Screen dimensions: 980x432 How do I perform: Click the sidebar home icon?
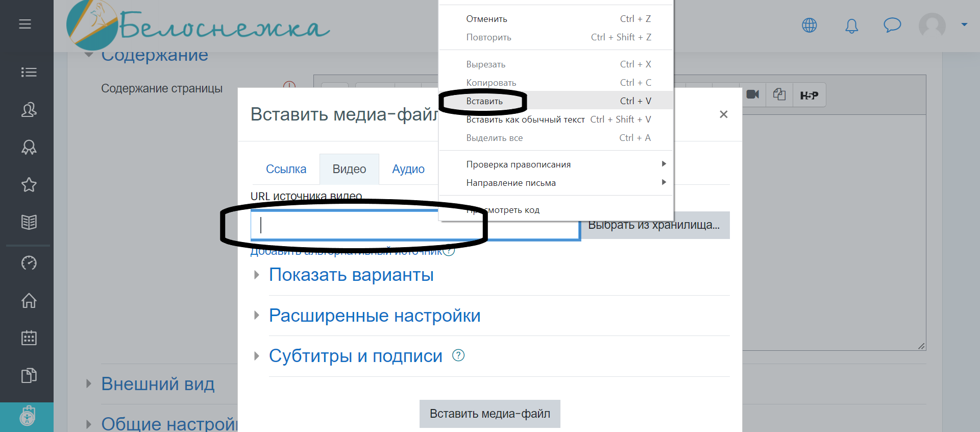click(x=29, y=300)
